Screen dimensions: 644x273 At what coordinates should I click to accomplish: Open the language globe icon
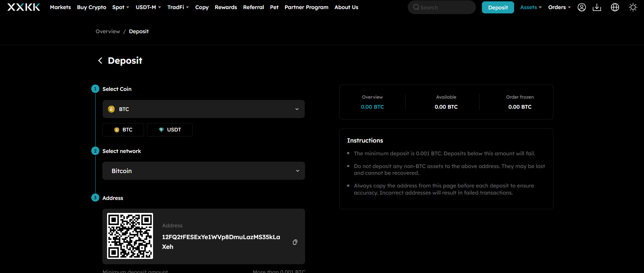click(615, 7)
